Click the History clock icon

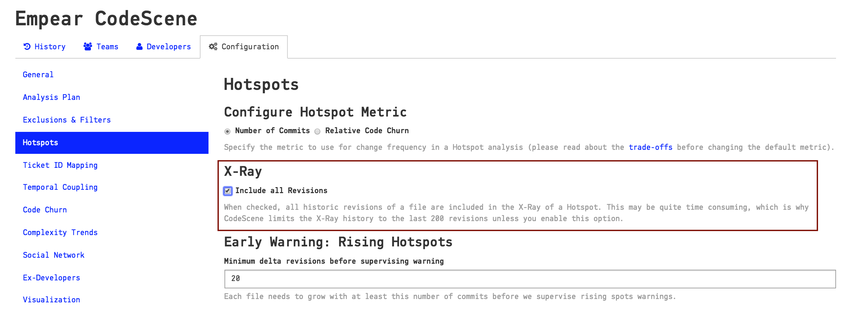pyautogui.click(x=27, y=47)
